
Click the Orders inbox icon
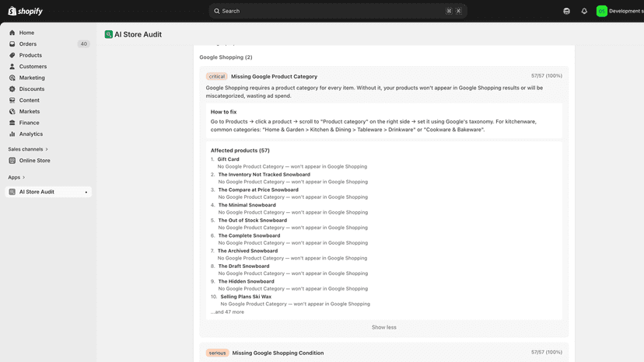click(x=12, y=44)
